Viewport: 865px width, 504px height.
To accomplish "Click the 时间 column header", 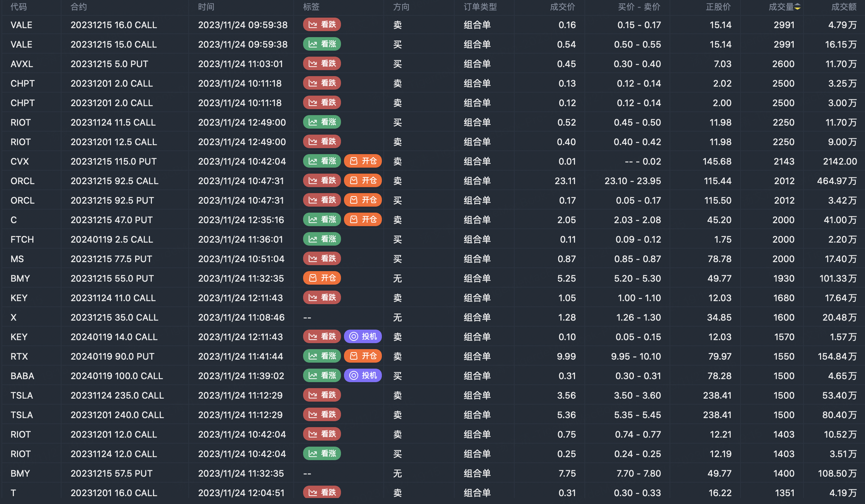I will (x=206, y=7).
